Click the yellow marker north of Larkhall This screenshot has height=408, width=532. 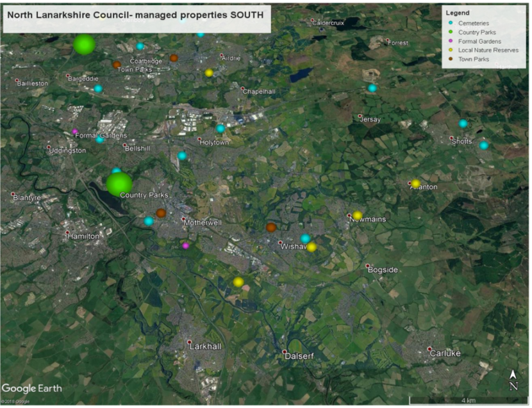tap(238, 282)
